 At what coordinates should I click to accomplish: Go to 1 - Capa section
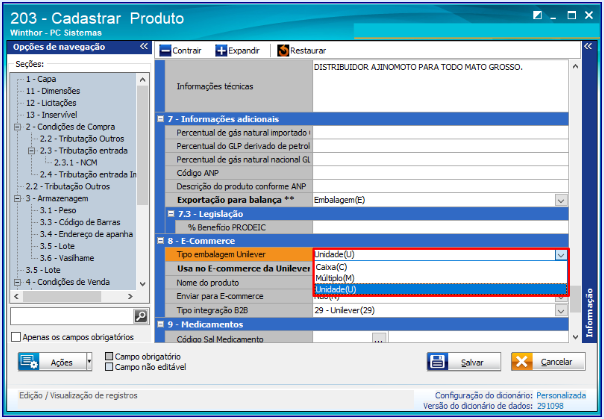pyautogui.click(x=41, y=79)
